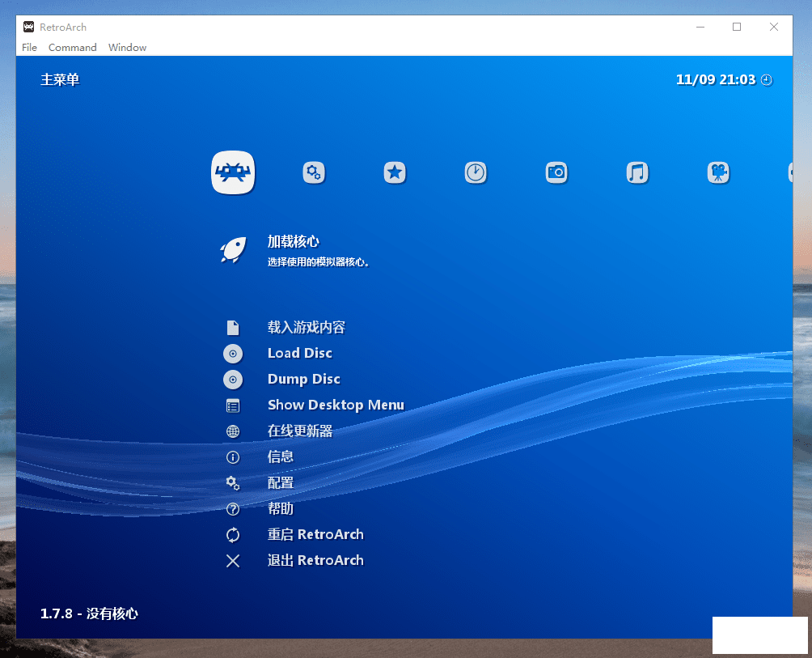The image size is (812, 658).
Task: Open 在线更新器 online updater
Action: (300, 431)
